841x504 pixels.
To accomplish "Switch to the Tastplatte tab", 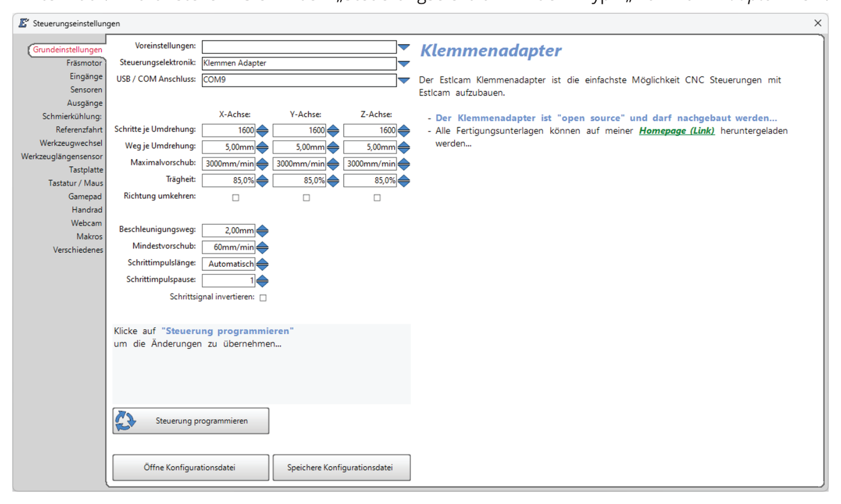I will coord(86,170).
